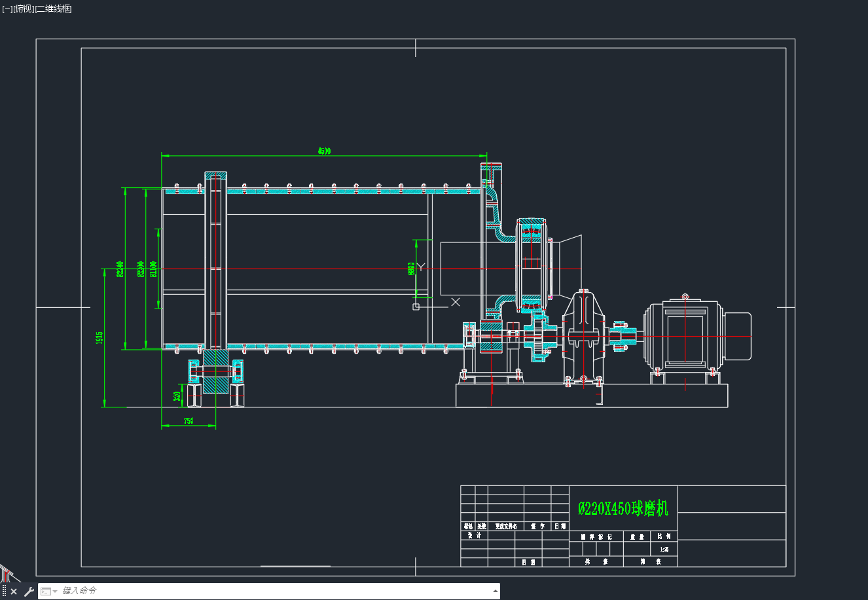The width and height of the screenshot is (868, 600).
Task: Grab the command line drag grip
Action: (x=4, y=591)
